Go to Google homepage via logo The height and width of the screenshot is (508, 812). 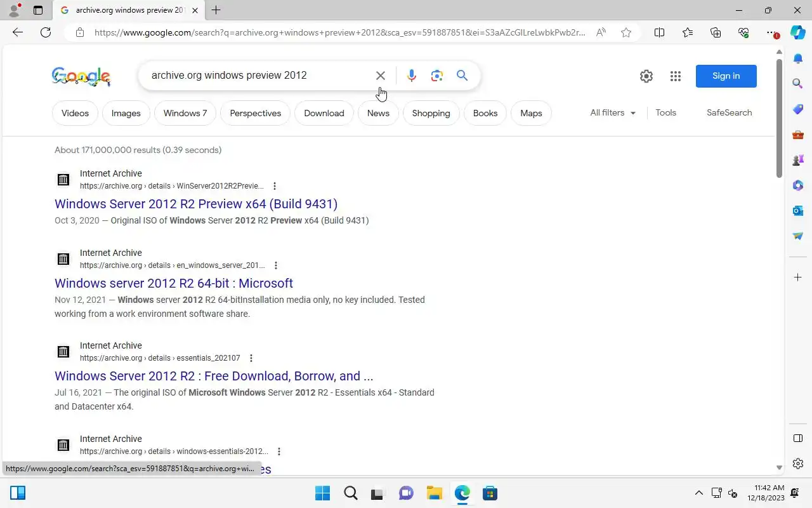point(81,76)
